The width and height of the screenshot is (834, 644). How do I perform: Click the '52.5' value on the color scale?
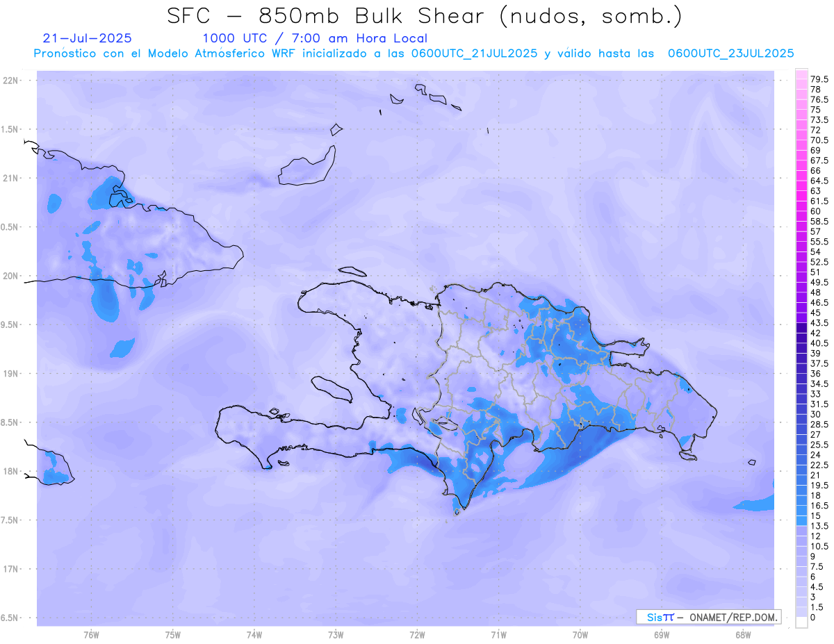click(819, 262)
